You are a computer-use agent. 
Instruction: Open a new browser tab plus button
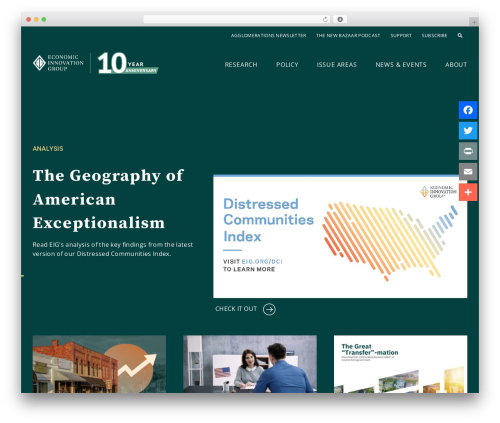[x=474, y=22]
